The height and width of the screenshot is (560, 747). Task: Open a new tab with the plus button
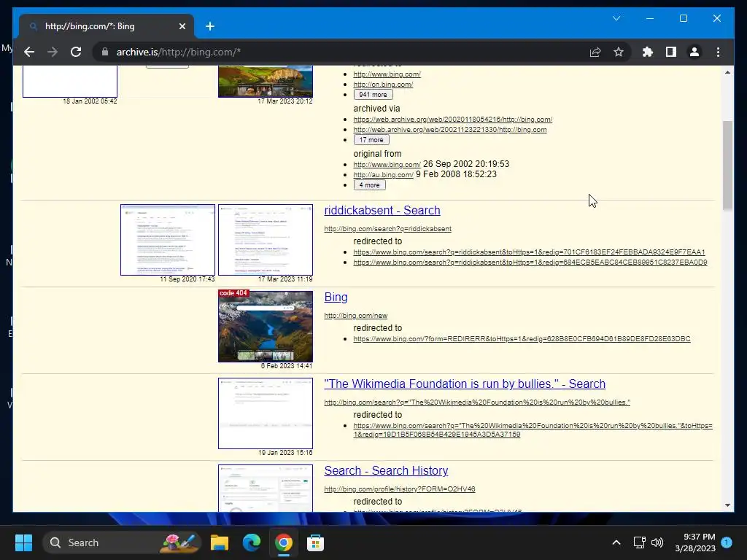(x=210, y=26)
